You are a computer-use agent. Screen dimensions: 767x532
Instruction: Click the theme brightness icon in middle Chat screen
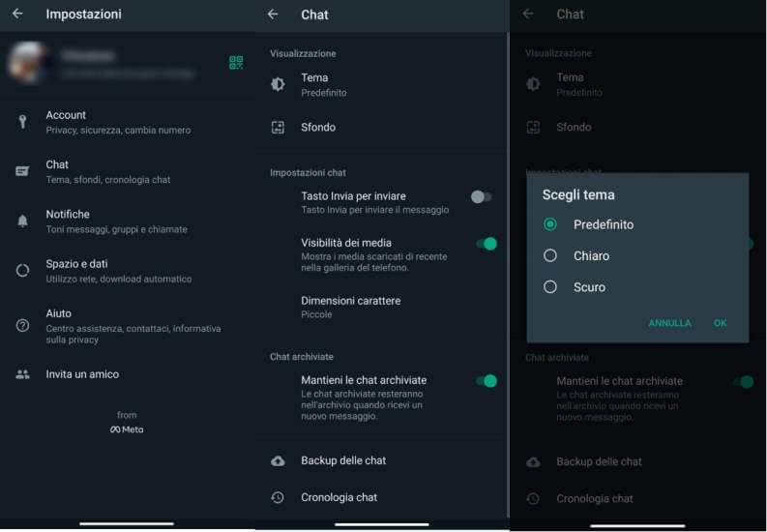coord(278,84)
